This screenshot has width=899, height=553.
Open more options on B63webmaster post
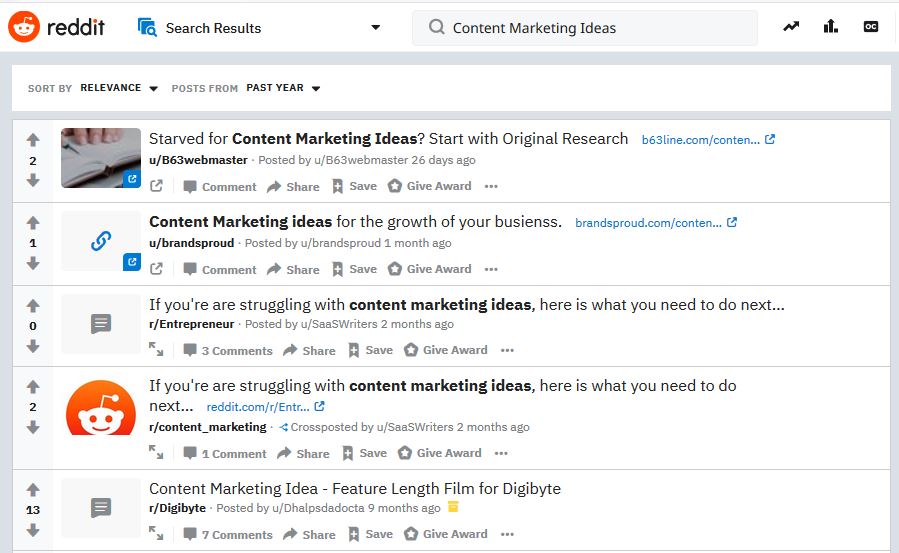pyautogui.click(x=491, y=186)
